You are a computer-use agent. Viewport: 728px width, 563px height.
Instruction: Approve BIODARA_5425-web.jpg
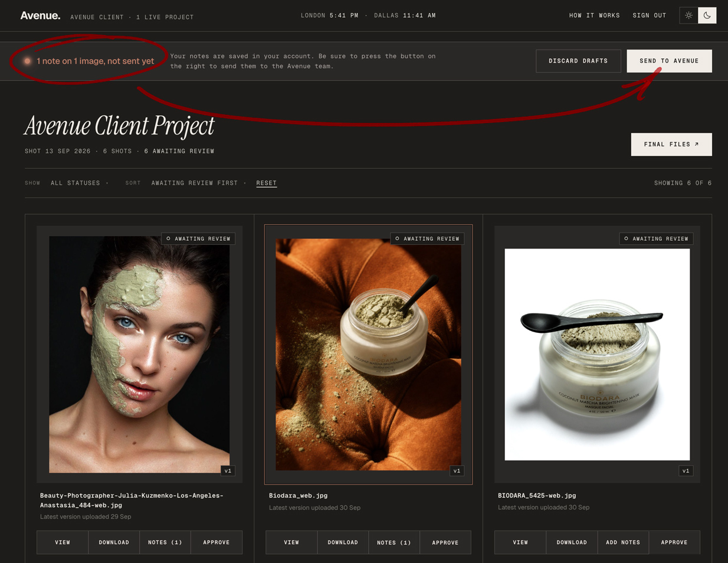(674, 542)
